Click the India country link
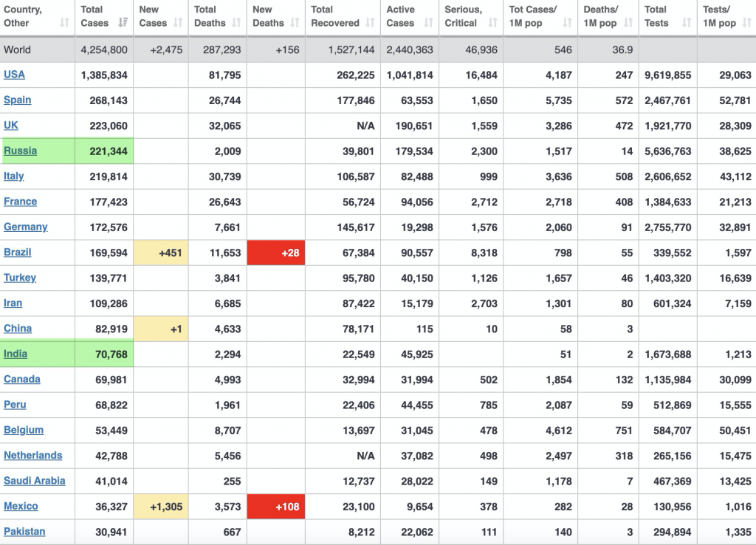This screenshot has width=756, height=545. click(16, 354)
